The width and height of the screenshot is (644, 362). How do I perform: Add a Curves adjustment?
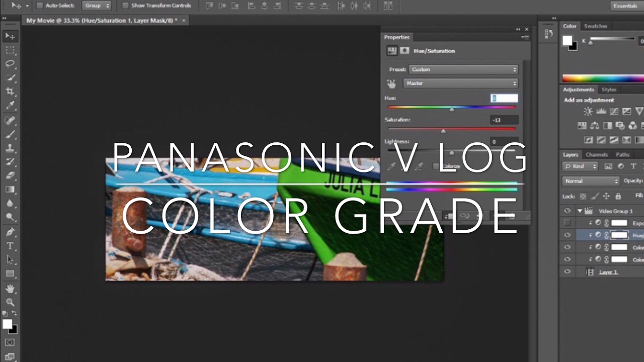(x=614, y=112)
